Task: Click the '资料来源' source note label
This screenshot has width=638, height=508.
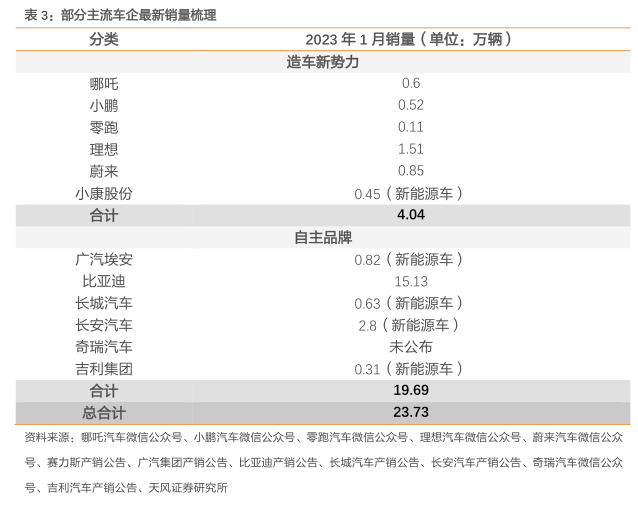Action: click(x=47, y=438)
